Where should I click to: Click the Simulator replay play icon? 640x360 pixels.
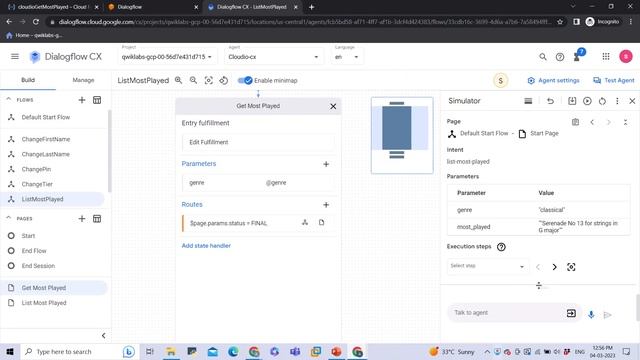tap(587, 101)
